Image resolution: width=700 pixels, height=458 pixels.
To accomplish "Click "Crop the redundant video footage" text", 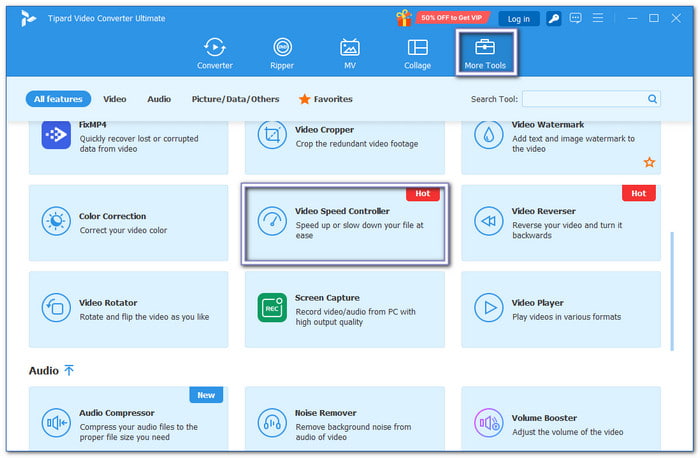I will point(357,144).
